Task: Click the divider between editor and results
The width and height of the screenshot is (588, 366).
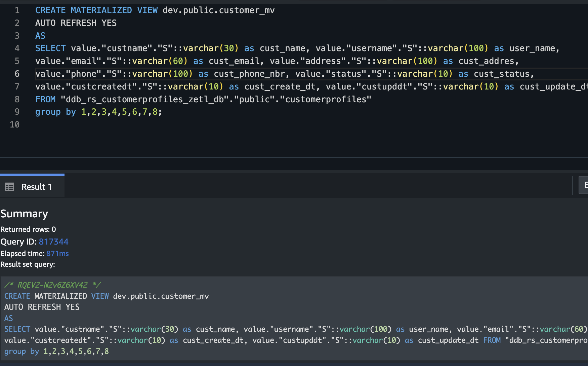Action: (294, 157)
